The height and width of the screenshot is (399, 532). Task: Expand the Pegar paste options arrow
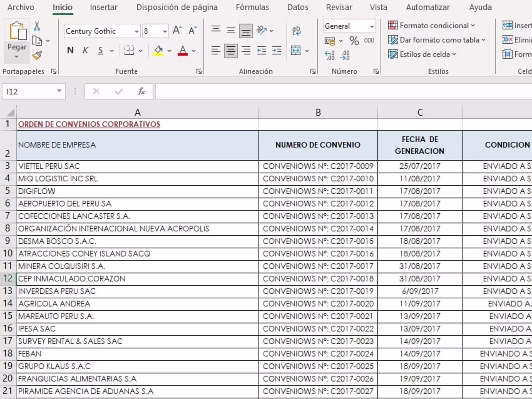pos(17,57)
